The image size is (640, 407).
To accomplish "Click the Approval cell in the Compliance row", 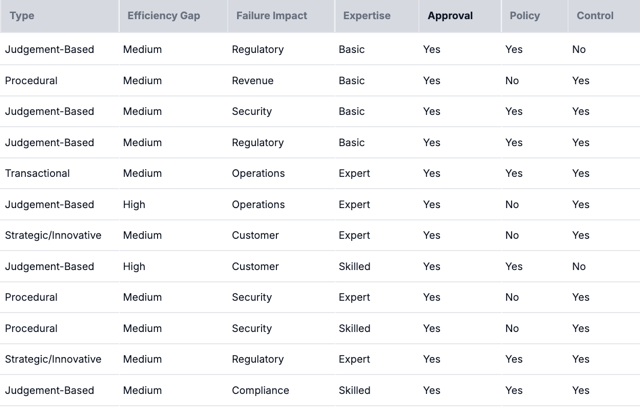I will [x=432, y=390].
